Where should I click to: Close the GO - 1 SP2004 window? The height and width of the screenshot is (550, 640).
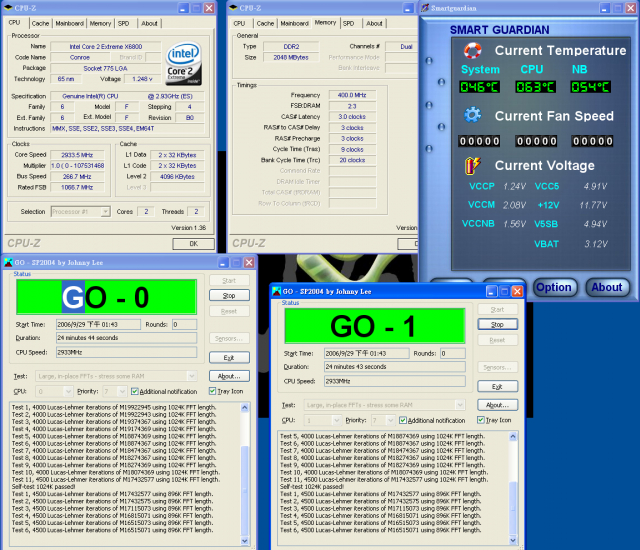pyautogui.click(x=517, y=291)
